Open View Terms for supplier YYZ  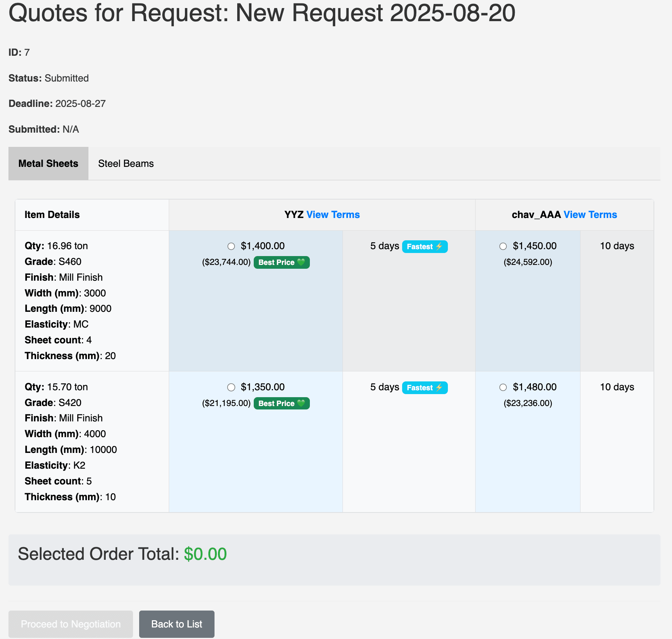[333, 215]
